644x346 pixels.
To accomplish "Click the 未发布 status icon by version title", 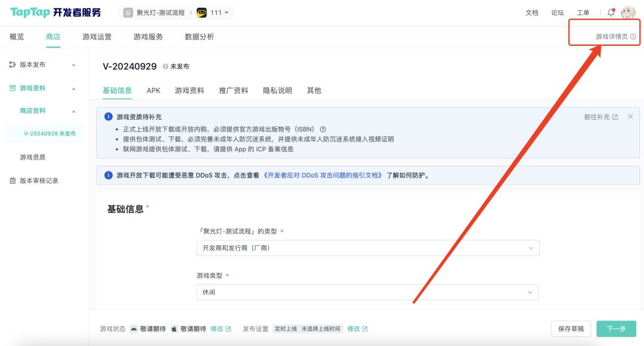I will tap(165, 67).
